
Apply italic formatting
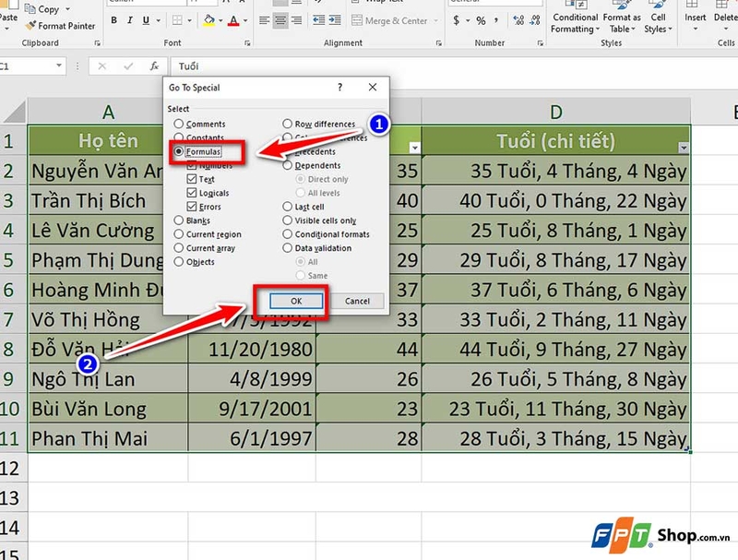point(130,20)
